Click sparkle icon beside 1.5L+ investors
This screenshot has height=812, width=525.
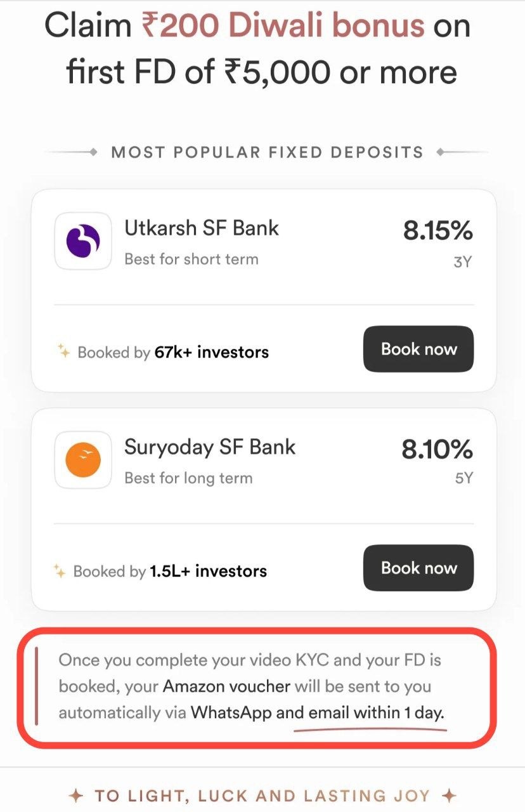click(60, 571)
